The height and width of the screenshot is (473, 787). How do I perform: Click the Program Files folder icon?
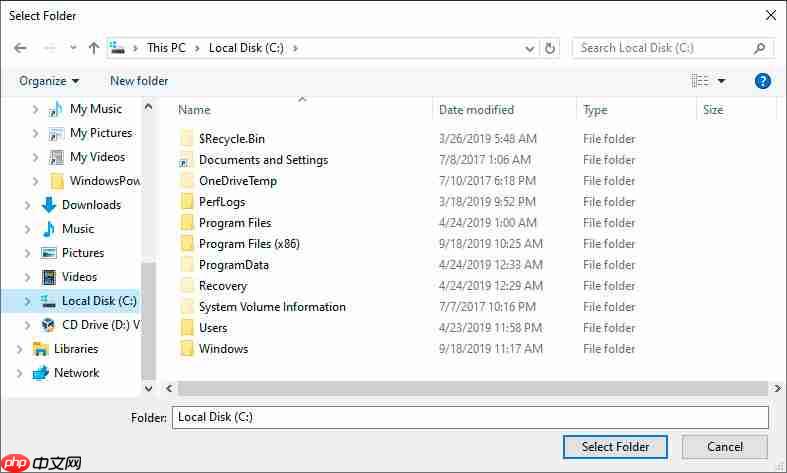point(187,223)
